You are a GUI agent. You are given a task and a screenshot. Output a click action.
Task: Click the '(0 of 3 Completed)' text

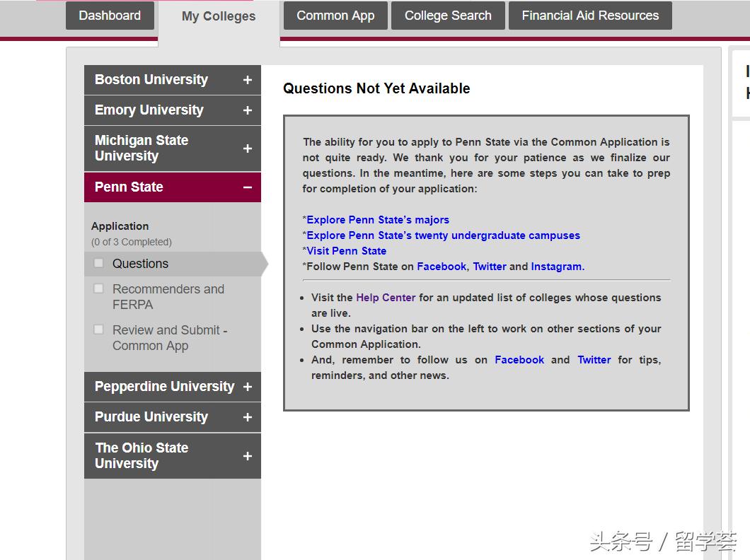(132, 242)
